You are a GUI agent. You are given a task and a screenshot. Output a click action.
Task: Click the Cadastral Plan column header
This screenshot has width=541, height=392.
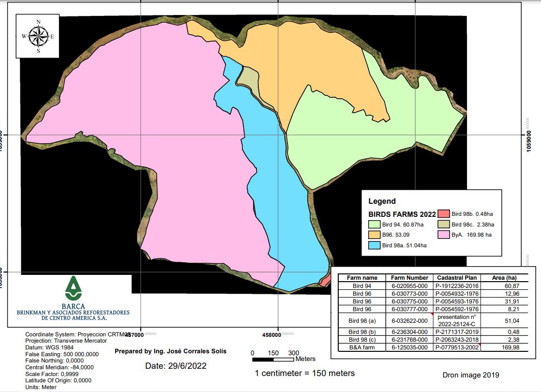click(457, 278)
